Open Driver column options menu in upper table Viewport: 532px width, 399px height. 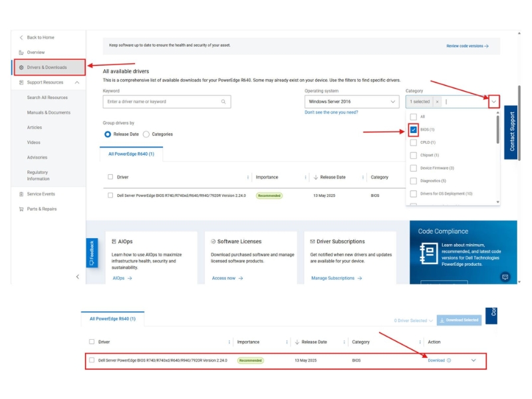[247, 177]
